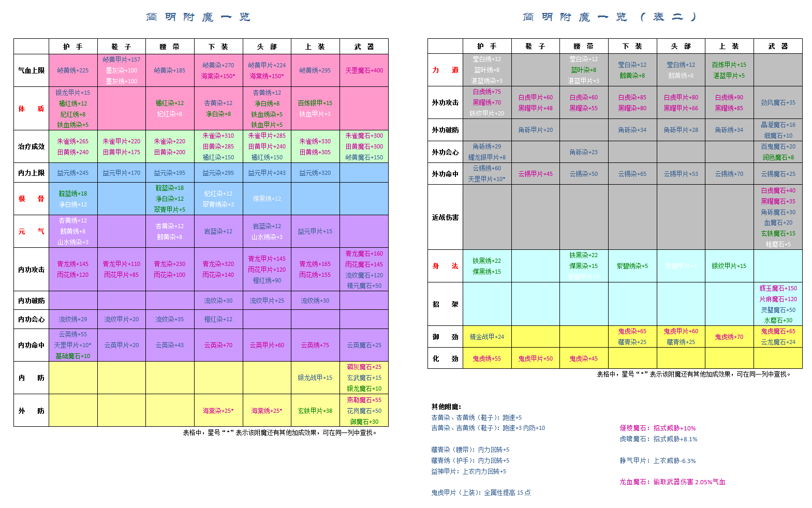Select the 治疗成效 row header
Image resolution: width=812 pixels, height=508 pixels.
(x=31, y=146)
